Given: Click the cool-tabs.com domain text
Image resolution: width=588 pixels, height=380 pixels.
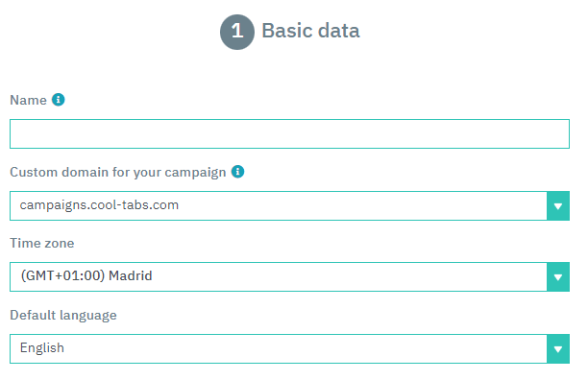Looking at the screenshot, I should pos(135,204).
